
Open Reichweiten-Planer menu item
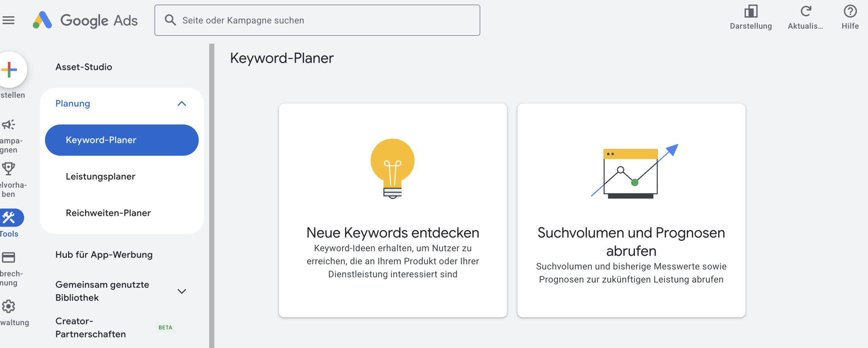tap(108, 213)
